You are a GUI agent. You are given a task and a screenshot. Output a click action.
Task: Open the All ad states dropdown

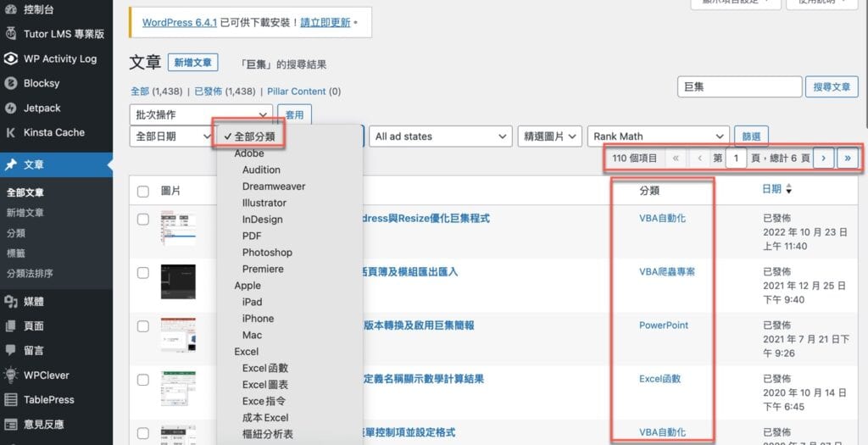(x=440, y=136)
